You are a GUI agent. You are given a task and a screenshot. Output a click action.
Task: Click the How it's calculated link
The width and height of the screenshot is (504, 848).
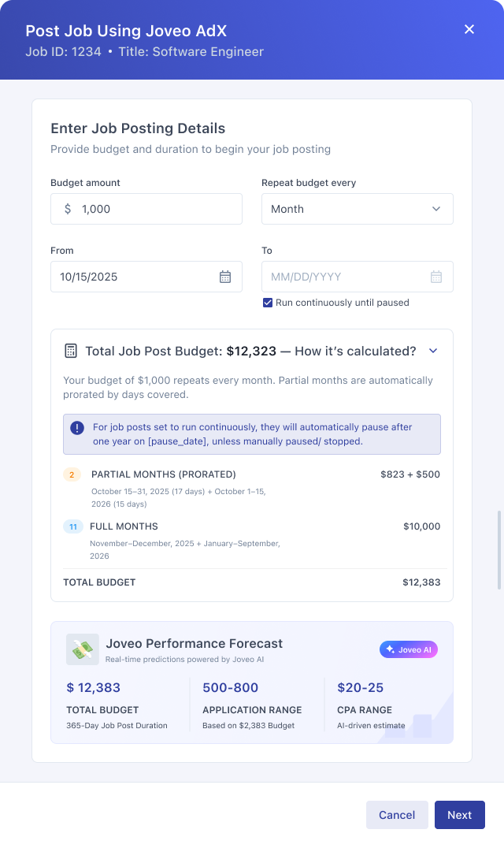pos(355,351)
